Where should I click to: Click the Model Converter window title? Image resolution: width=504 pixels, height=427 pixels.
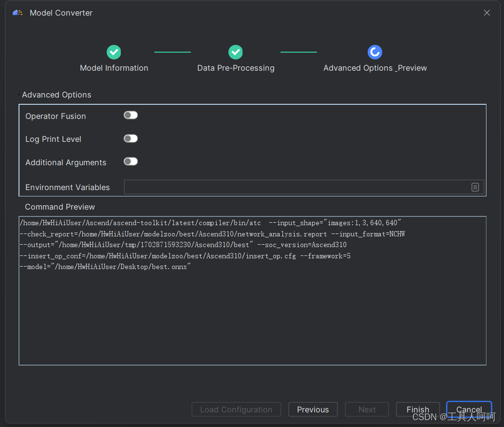tap(61, 13)
